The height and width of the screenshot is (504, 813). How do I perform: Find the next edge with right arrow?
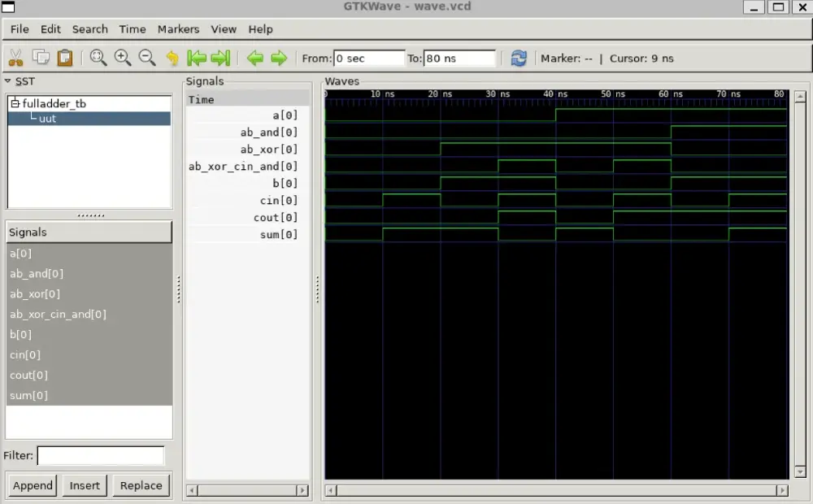279,58
